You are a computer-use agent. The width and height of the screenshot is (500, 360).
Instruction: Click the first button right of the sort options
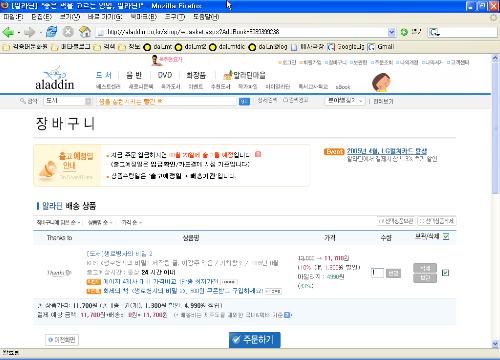click(396, 221)
